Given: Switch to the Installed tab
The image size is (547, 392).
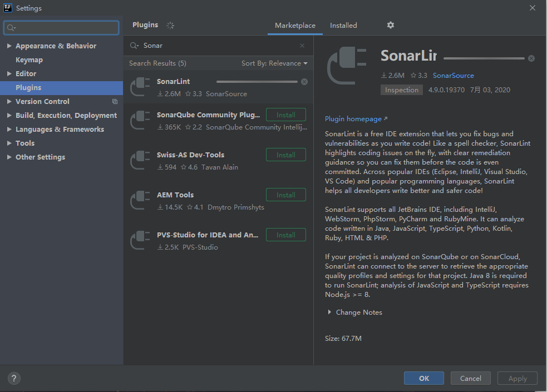Looking at the screenshot, I should pyautogui.click(x=344, y=26).
